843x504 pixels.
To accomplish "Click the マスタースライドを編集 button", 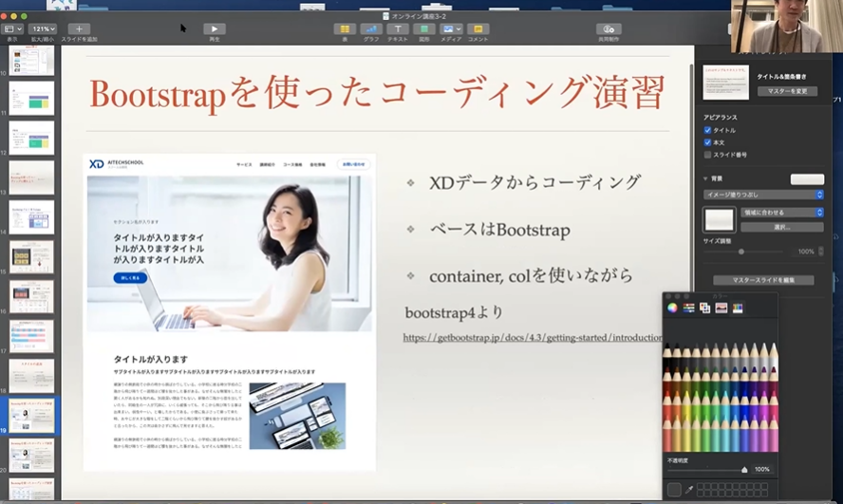I will pos(763,280).
